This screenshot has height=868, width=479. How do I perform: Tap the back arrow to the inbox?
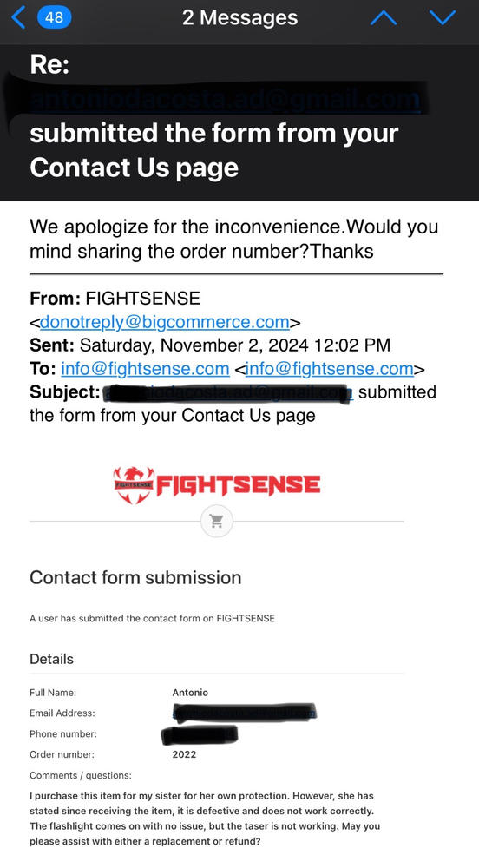tap(18, 17)
